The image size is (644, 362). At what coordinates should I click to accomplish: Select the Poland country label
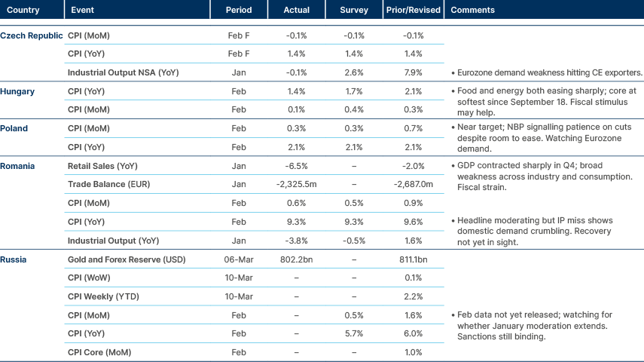point(14,128)
